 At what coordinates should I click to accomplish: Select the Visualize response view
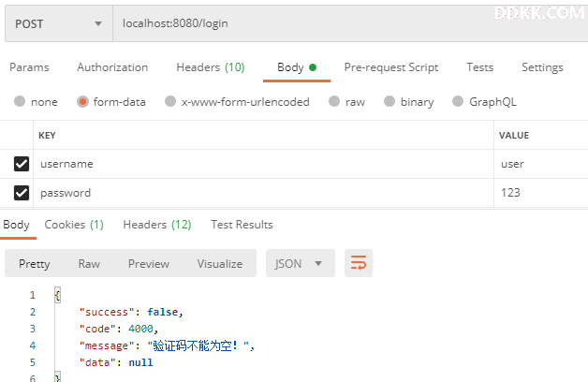[220, 263]
